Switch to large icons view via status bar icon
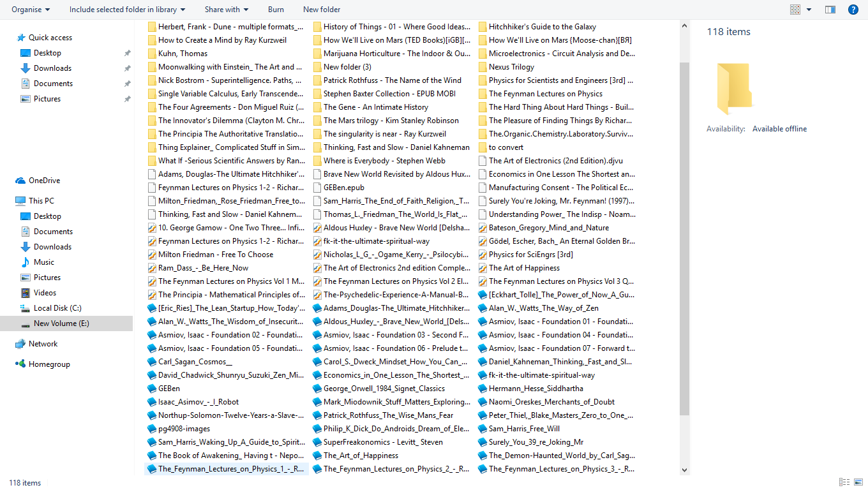 (x=858, y=482)
